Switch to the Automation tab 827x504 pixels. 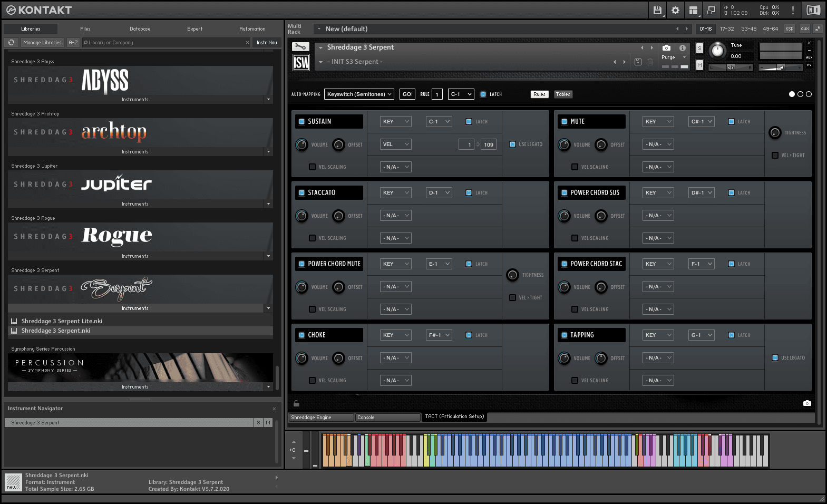pyautogui.click(x=252, y=29)
